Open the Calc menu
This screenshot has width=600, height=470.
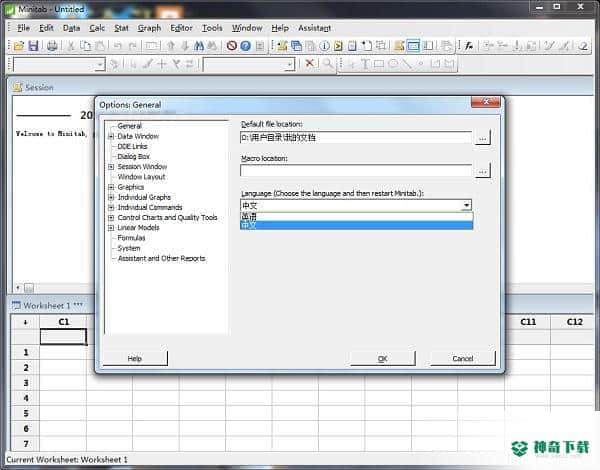[97, 28]
